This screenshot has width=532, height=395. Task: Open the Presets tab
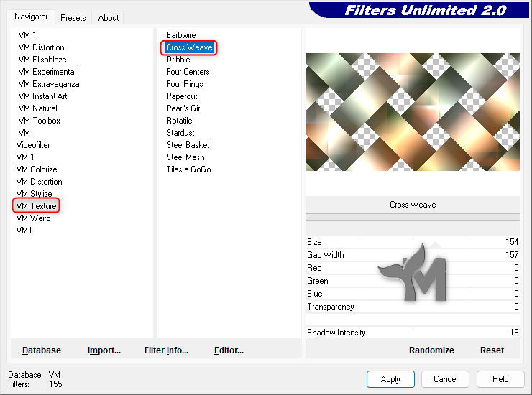(73, 18)
